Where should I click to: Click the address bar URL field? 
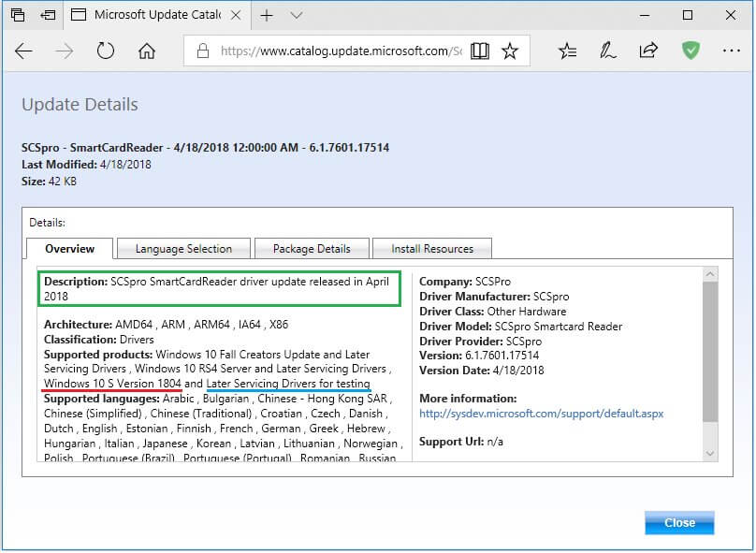337,51
